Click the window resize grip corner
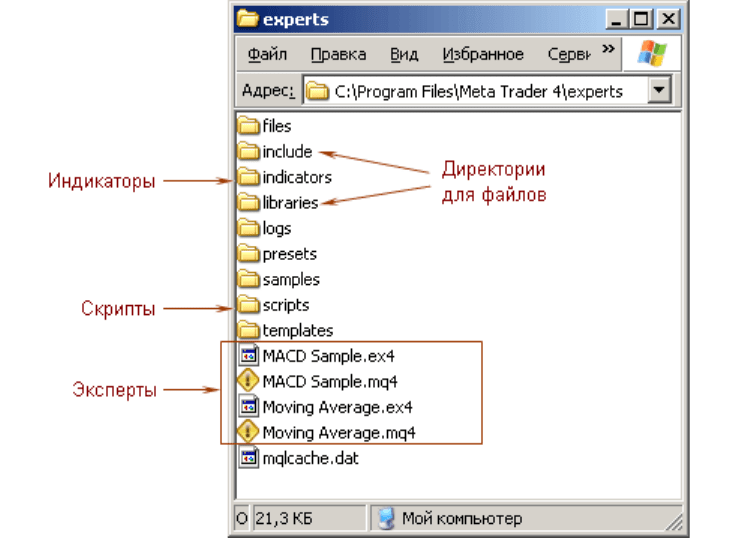The width and height of the screenshot is (750, 538). 674,523
